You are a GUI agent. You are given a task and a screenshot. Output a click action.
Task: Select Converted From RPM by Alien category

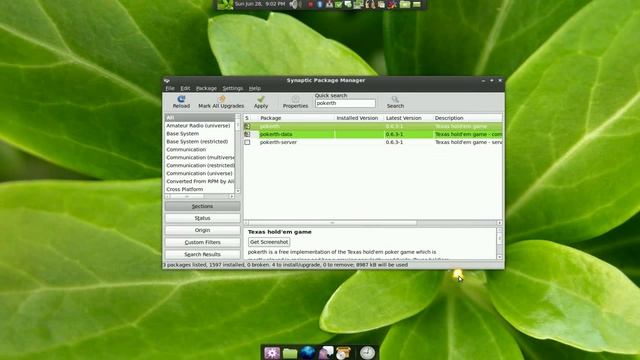pyautogui.click(x=200, y=181)
